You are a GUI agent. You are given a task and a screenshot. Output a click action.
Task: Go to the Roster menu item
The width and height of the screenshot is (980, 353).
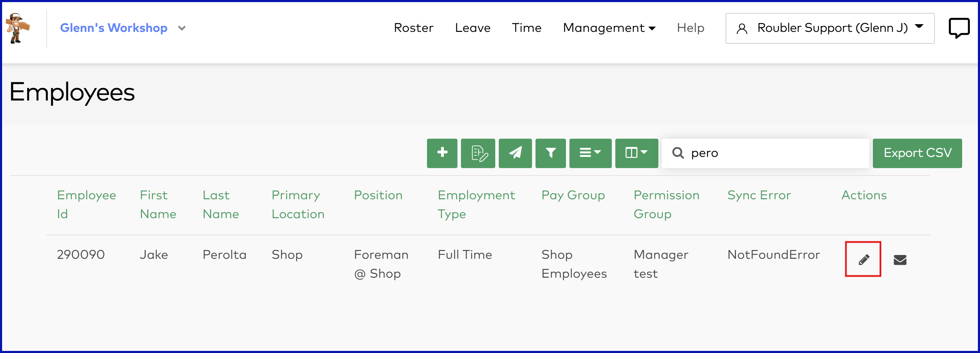click(414, 28)
